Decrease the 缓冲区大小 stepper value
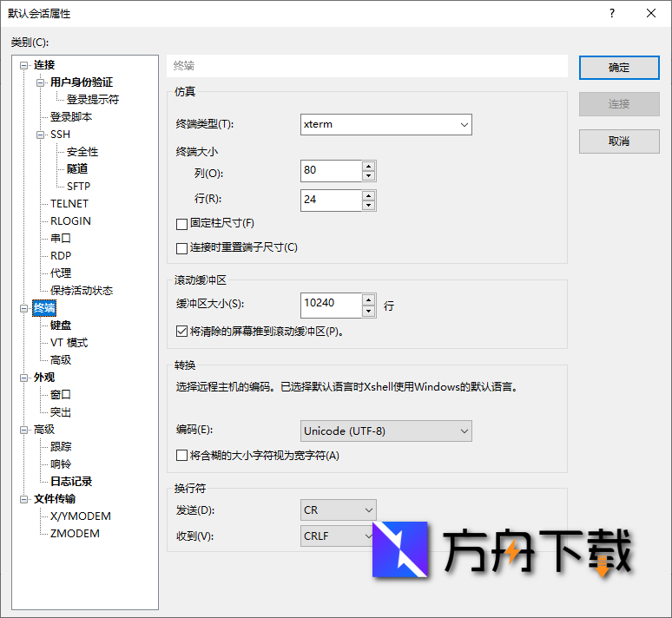The height and width of the screenshot is (618, 672). [x=369, y=310]
